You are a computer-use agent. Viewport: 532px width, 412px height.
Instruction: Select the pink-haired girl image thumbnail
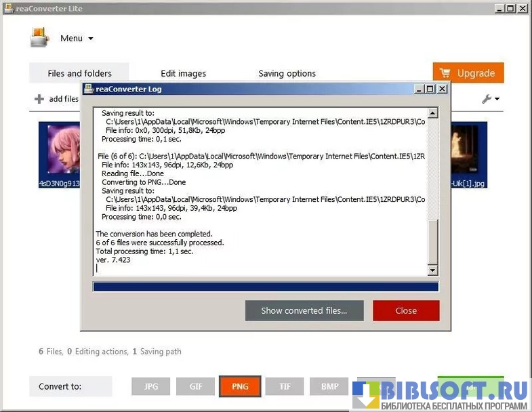click(x=60, y=150)
